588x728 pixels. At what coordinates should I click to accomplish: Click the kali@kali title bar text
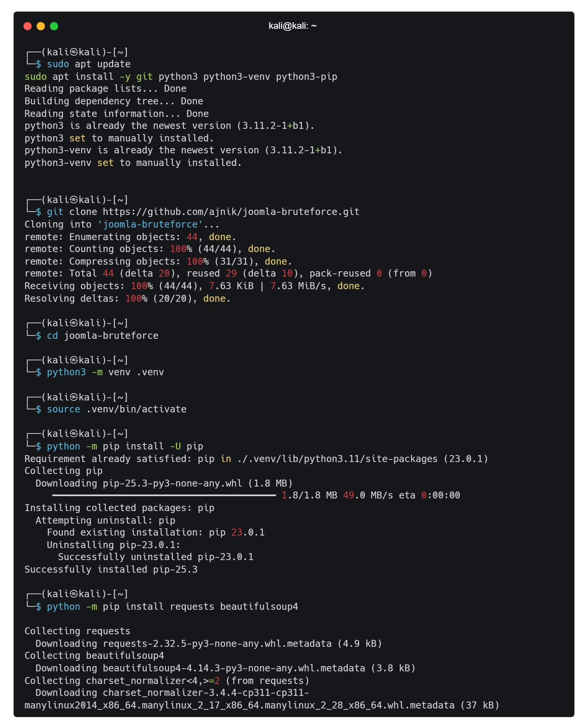coord(293,26)
